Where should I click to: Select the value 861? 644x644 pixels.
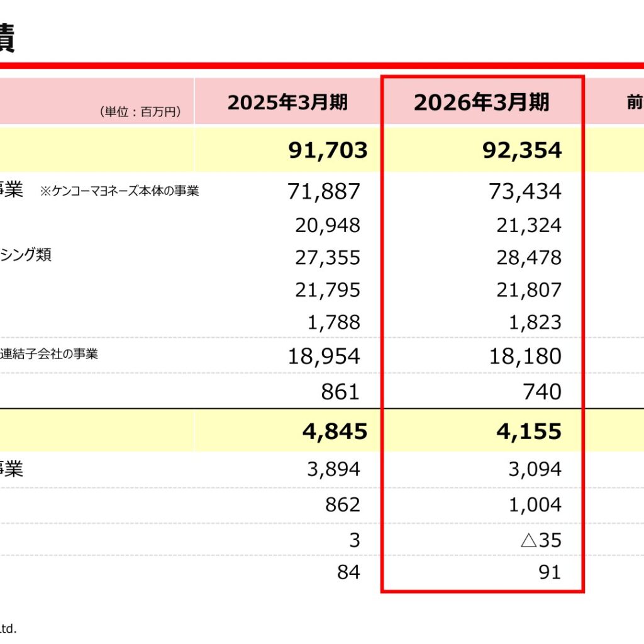[x=340, y=392]
